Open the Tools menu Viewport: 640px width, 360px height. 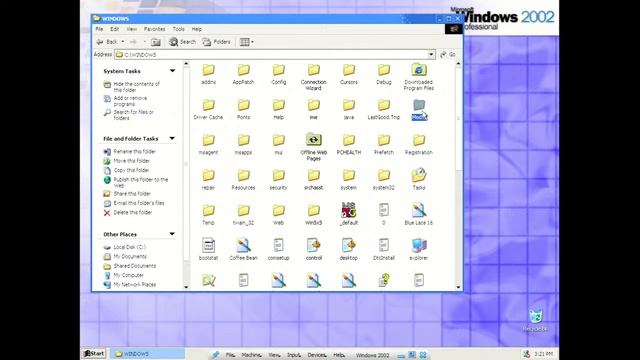(178, 29)
